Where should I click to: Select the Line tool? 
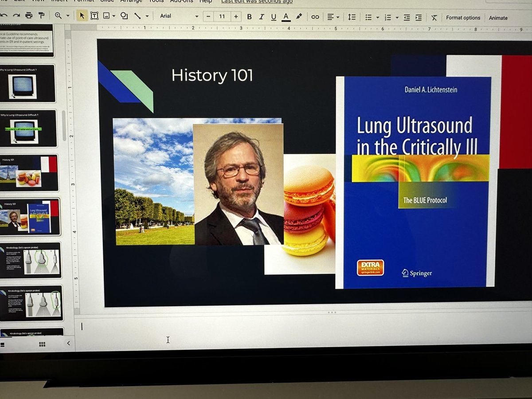(137, 16)
